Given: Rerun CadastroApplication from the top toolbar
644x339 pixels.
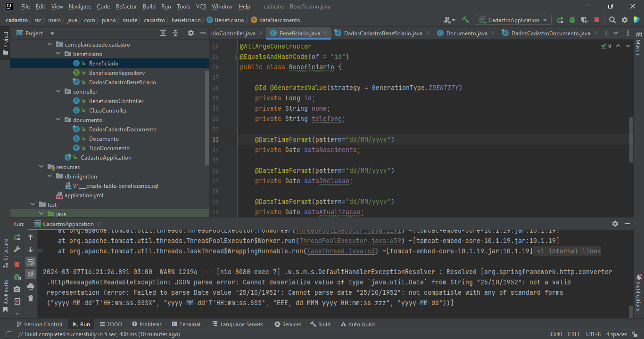Looking at the screenshot, I should pyautogui.click(x=560, y=20).
